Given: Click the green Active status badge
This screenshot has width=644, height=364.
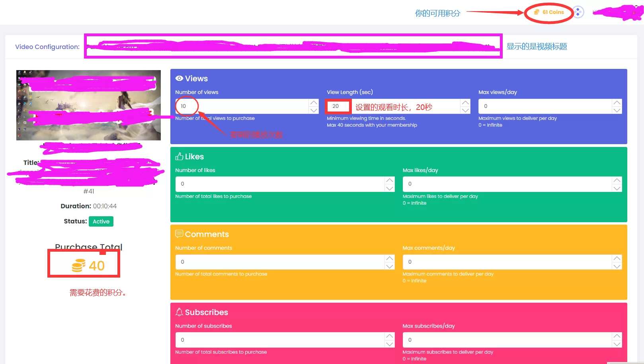Looking at the screenshot, I should coord(101,221).
